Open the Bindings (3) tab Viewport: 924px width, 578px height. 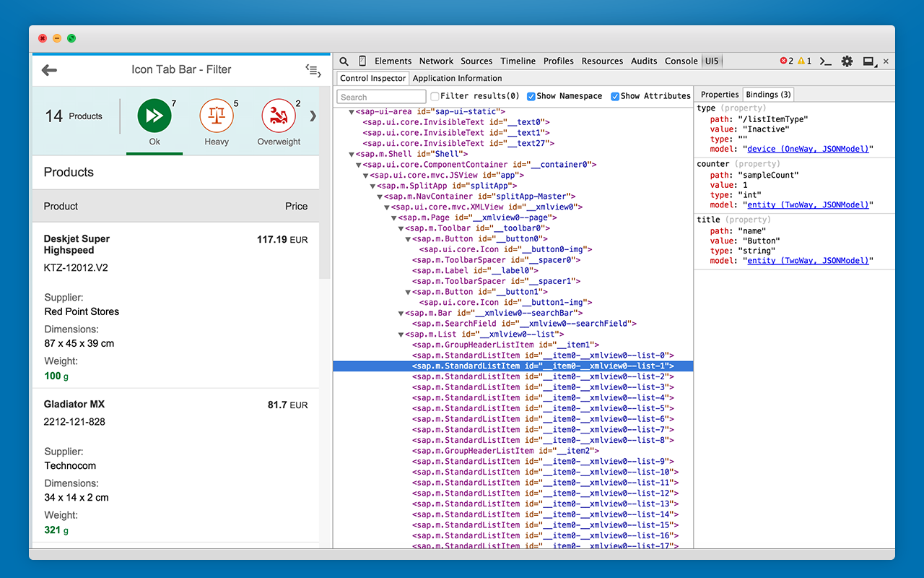[767, 94]
